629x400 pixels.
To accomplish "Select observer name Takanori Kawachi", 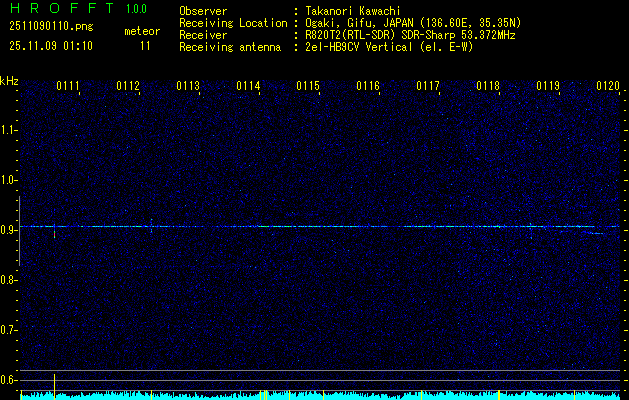I will (353, 11).
